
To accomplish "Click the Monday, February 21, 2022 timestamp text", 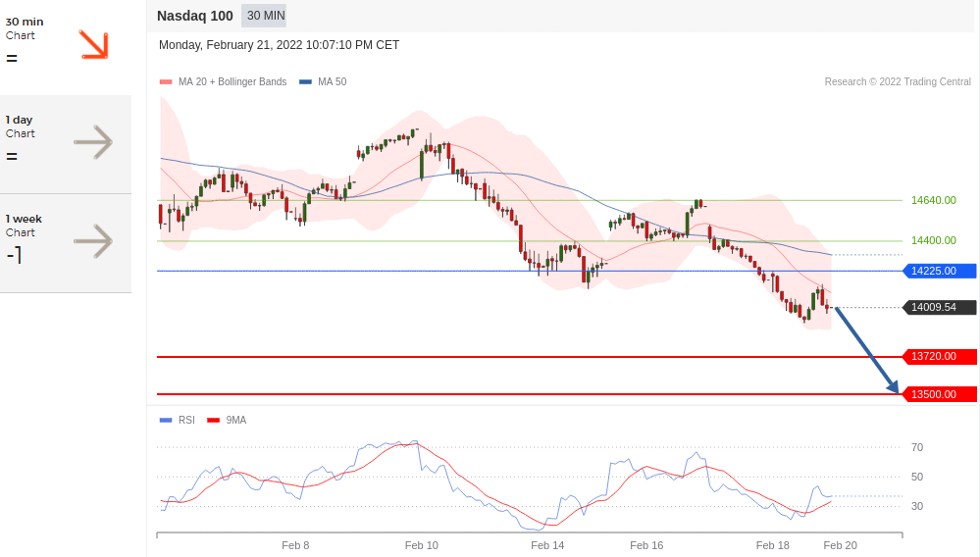I will coord(279,45).
